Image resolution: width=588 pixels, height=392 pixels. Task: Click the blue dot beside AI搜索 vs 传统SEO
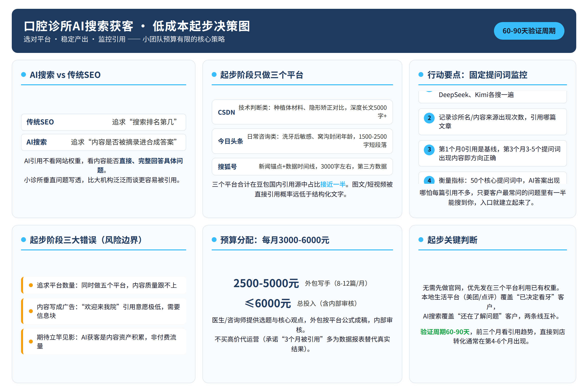point(24,74)
